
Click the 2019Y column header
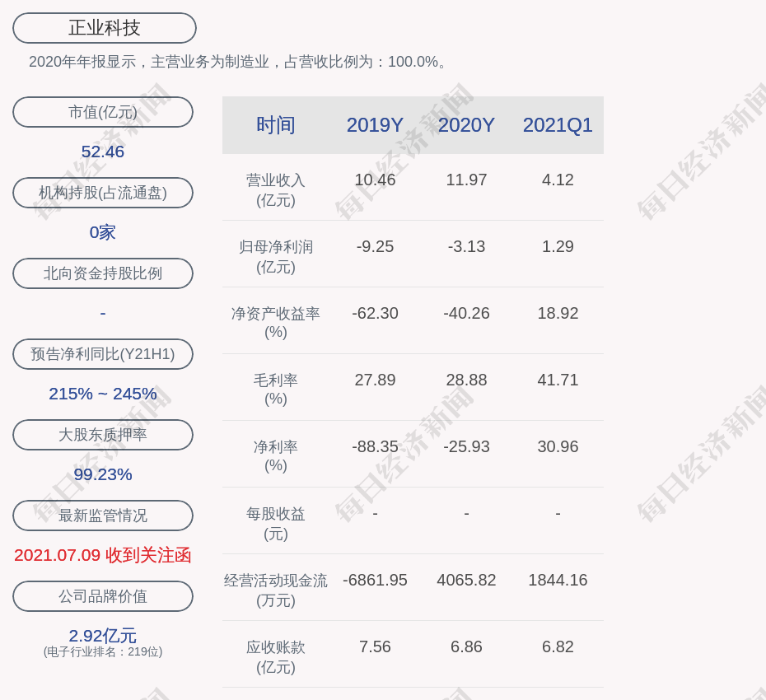(x=375, y=125)
